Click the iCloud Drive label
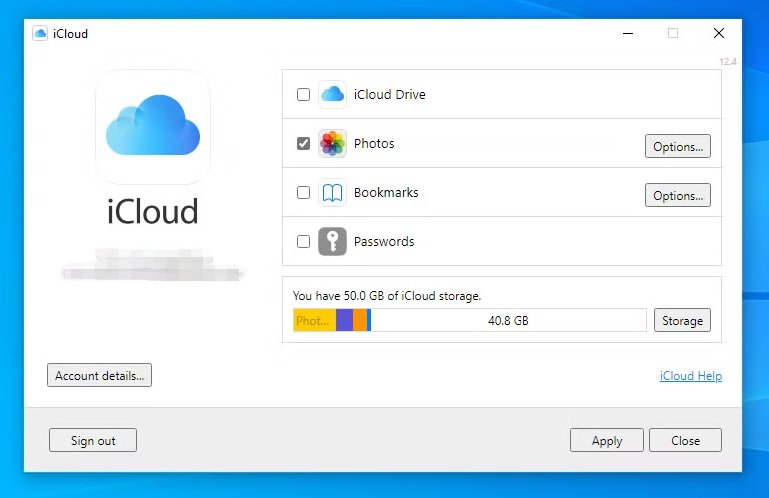Screen dimensions: 769x498 coord(389,94)
